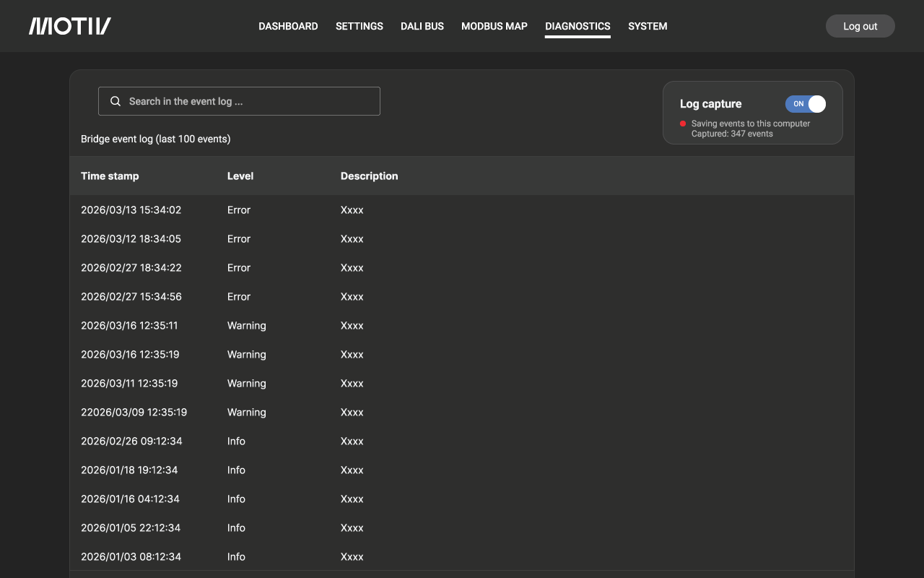The image size is (924, 578).
Task: Turn off the Log capture switch
Action: point(806,103)
